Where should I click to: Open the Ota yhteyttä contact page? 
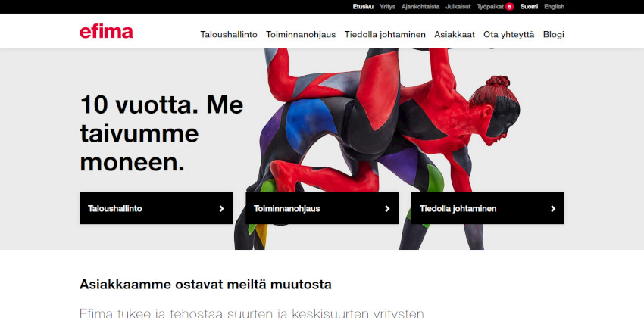tap(509, 35)
